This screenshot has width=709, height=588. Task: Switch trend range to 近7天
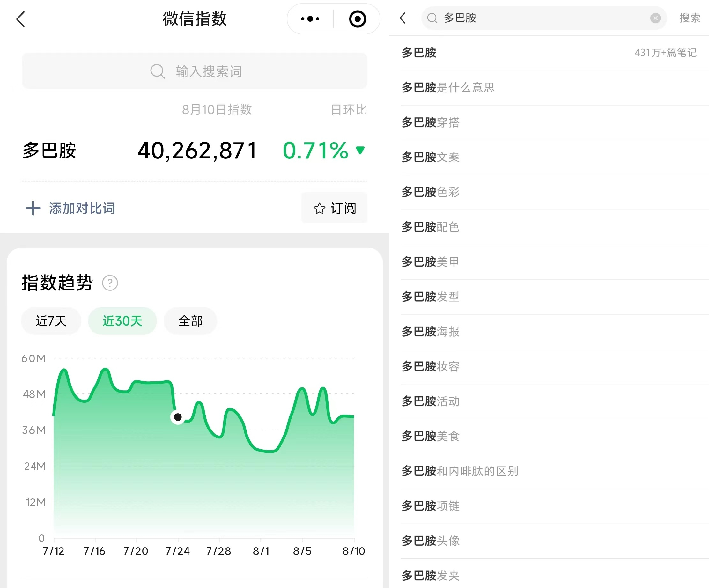51,321
